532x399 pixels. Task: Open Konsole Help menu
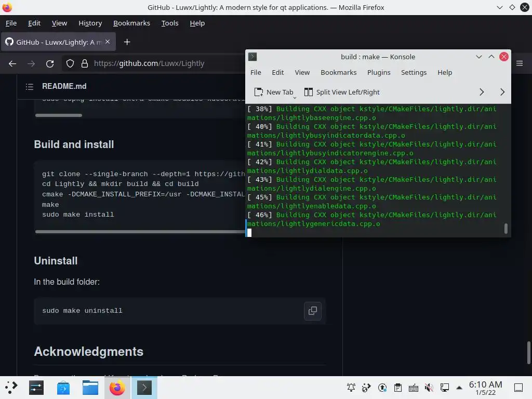coord(445,73)
